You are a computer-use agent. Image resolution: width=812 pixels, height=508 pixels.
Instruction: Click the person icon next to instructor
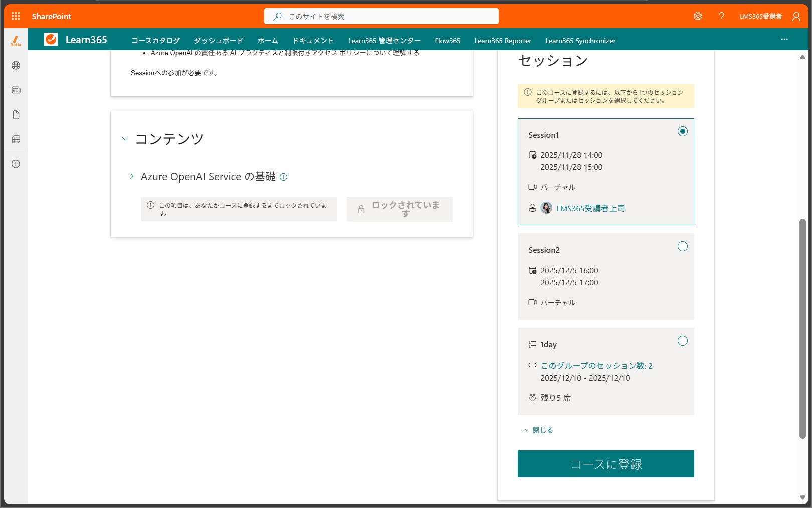pyautogui.click(x=533, y=208)
